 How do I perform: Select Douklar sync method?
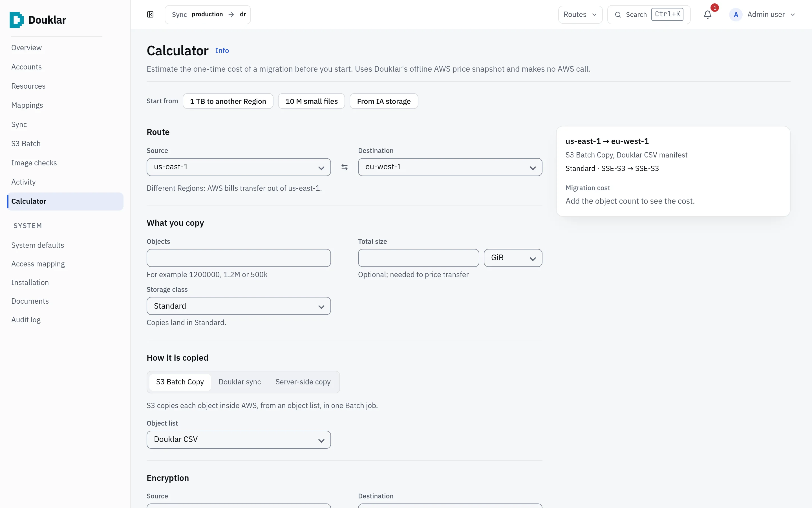240,382
